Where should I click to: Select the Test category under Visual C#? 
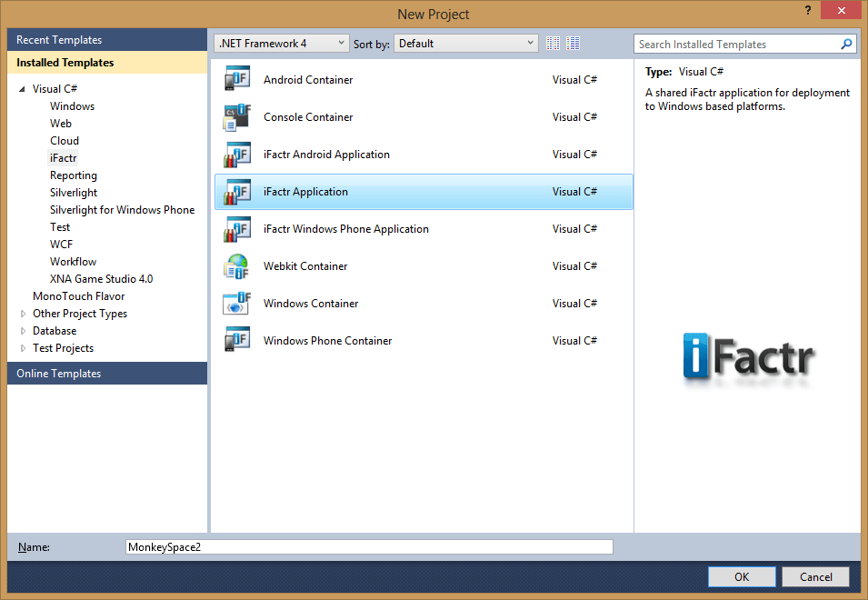60,227
